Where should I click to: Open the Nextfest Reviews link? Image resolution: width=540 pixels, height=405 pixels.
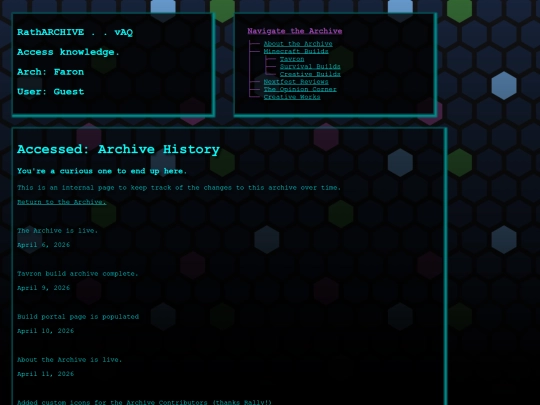(x=296, y=82)
